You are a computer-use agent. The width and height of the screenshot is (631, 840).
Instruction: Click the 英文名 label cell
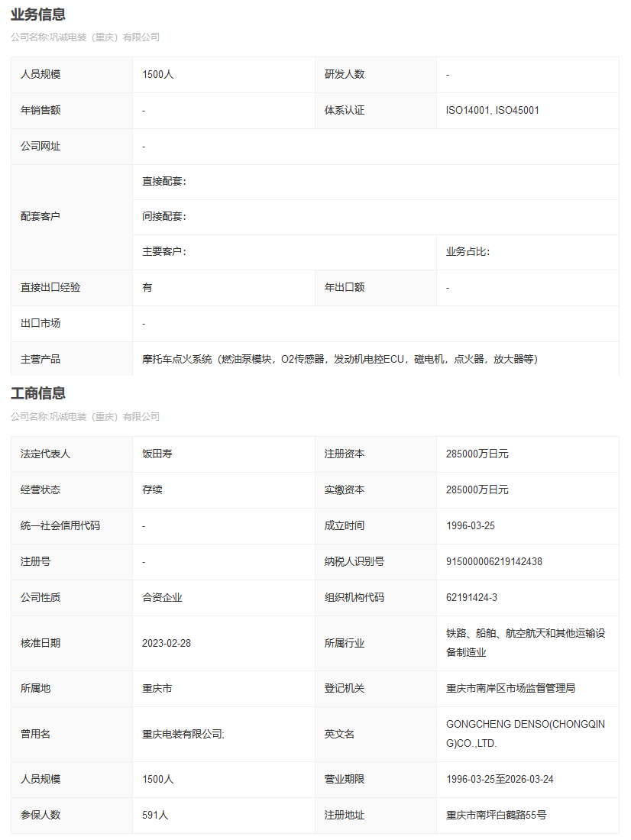376,735
